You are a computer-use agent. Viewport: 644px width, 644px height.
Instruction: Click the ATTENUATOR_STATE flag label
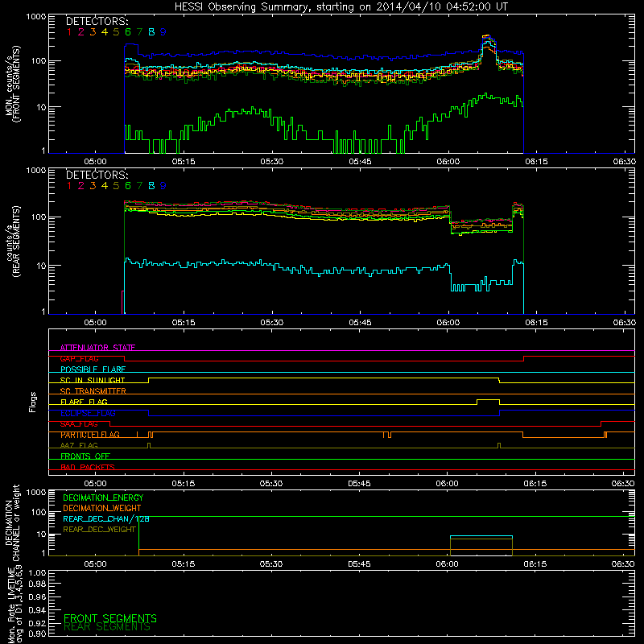click(97, 348)
